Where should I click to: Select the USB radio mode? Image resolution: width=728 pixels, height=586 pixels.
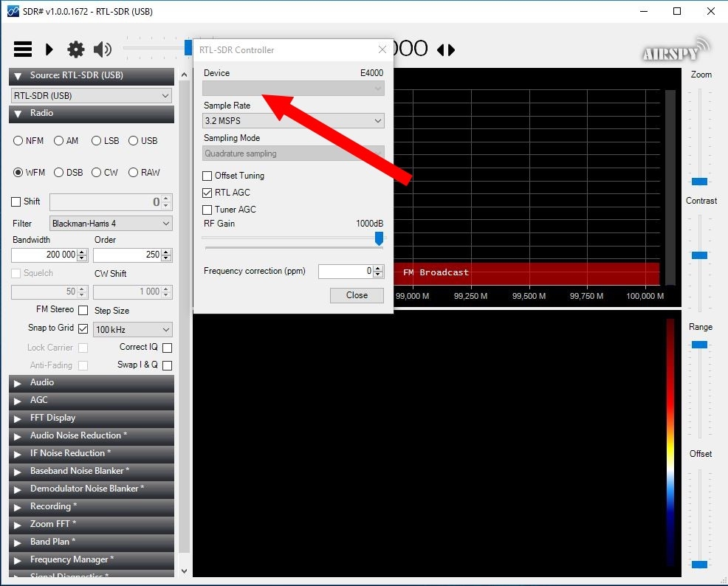[x=133, y=140]
